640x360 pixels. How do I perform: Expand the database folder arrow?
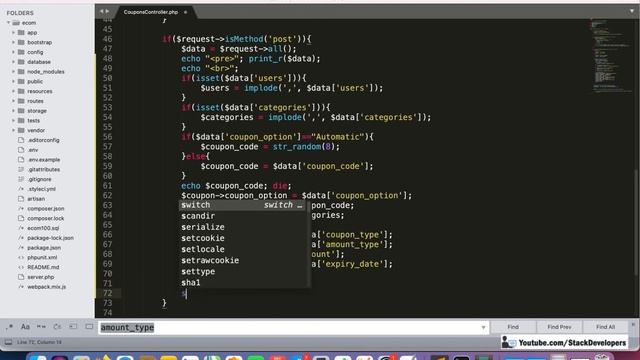pyautogui.click(x=13, y=62)
